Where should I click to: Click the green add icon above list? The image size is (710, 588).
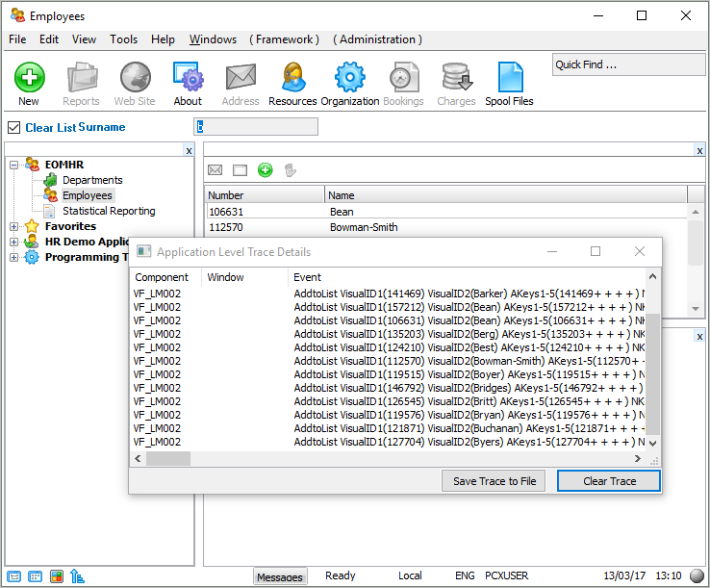tap(265, 170)
